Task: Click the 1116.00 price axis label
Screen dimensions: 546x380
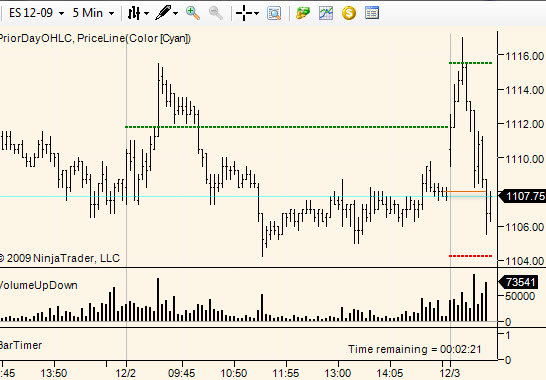Action: [524, 56]
